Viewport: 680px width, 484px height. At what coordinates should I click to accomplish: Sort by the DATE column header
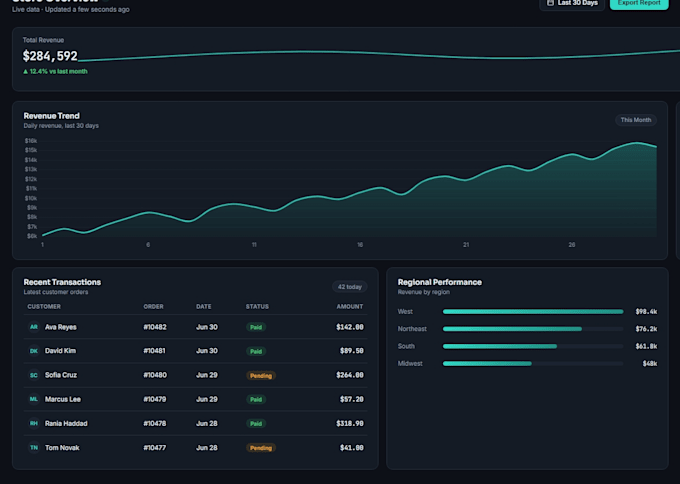pyautogui.click(x=203, y=307)
